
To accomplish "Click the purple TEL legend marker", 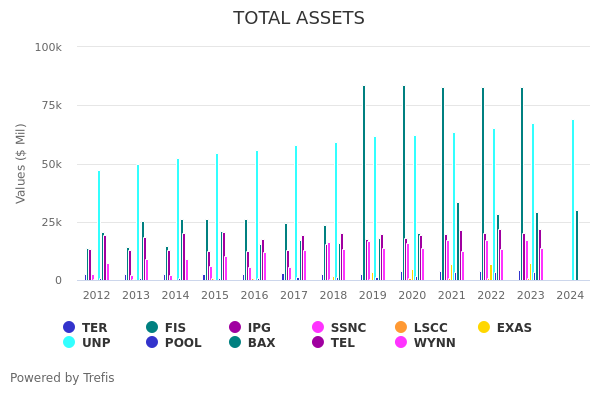I will (x=318, y=342).
